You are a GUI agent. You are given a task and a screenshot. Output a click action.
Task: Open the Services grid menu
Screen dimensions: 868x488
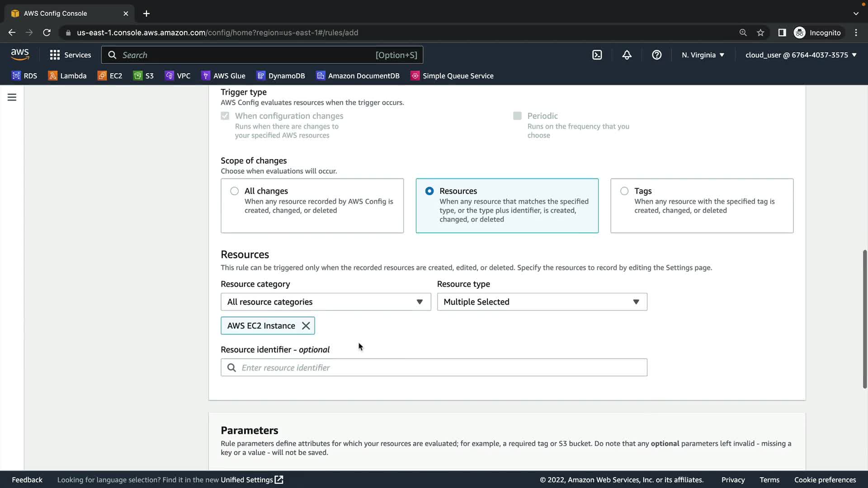pos(70,55)
